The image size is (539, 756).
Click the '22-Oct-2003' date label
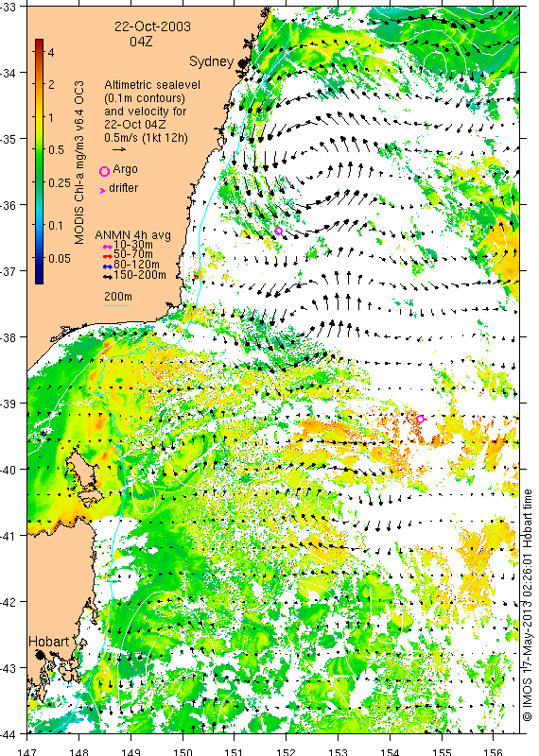[152, 26]
